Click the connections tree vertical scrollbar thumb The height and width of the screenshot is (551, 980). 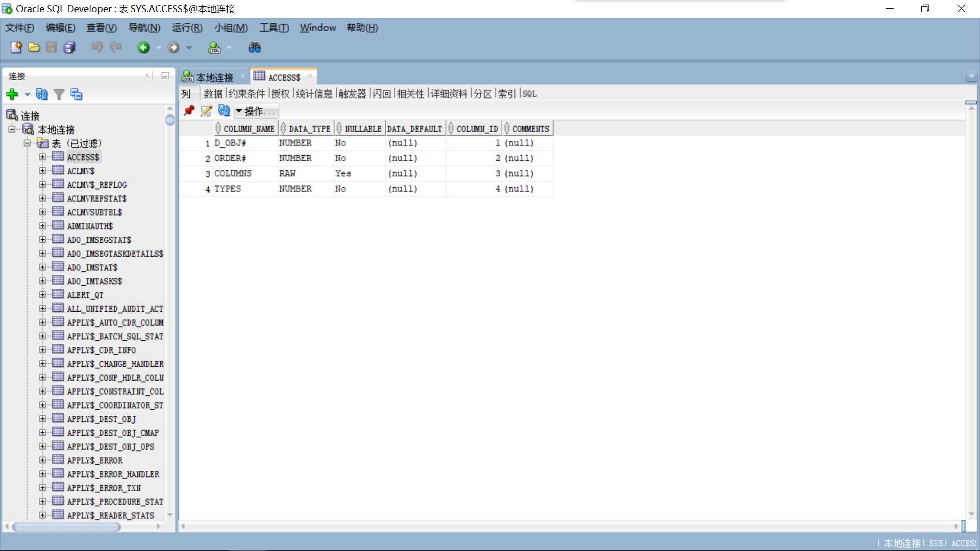(x=170, y=120)
